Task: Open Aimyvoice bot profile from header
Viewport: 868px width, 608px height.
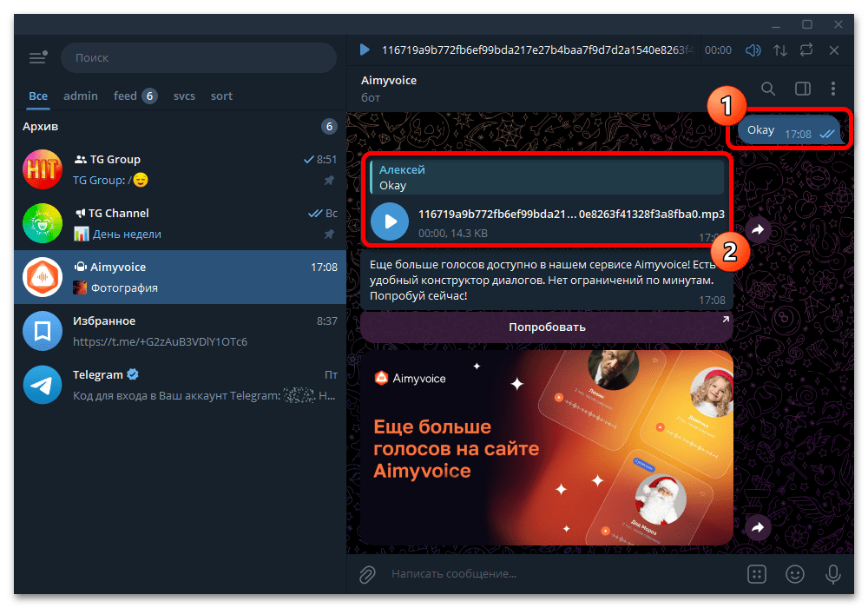Action: point(389,89)
